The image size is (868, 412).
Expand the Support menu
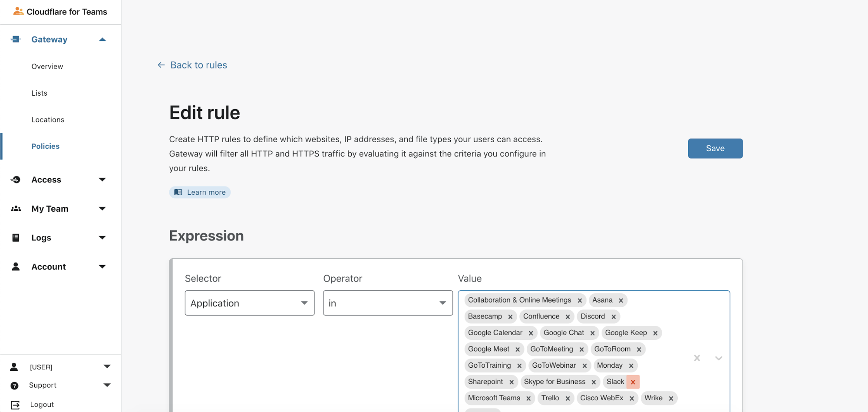coord(107,385)
